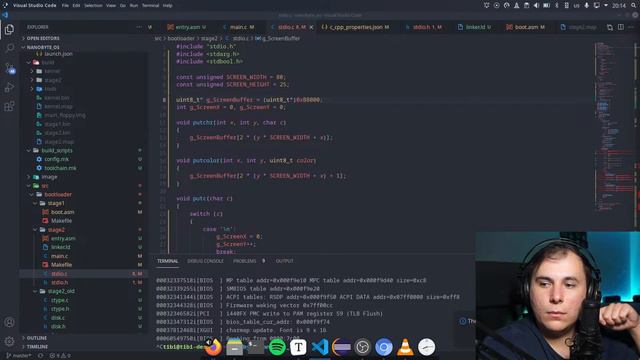
Task: Open Eclipse from the dock
Action: point(341,347)
